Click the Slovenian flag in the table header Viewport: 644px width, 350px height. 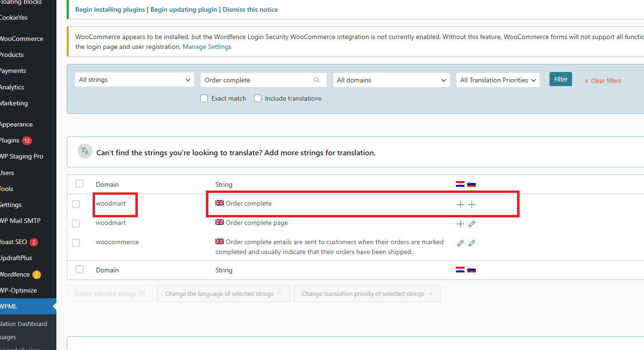[471, 184]
